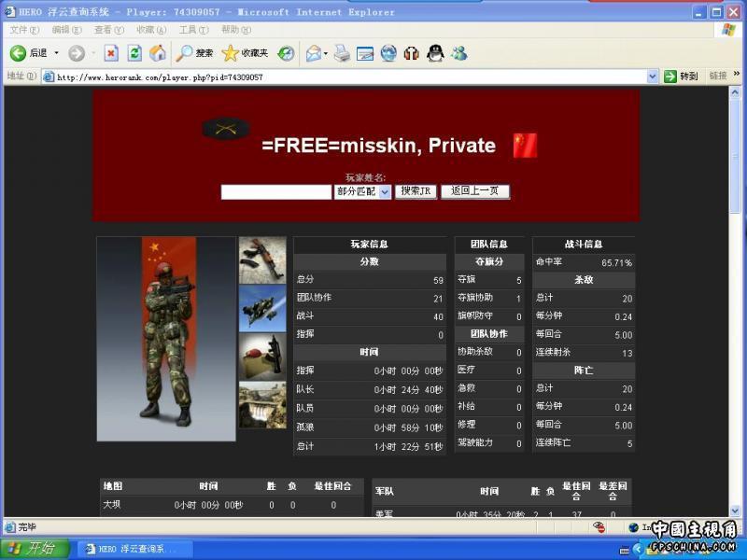Click the vertical scrollbar down arrow

point(734,511)
